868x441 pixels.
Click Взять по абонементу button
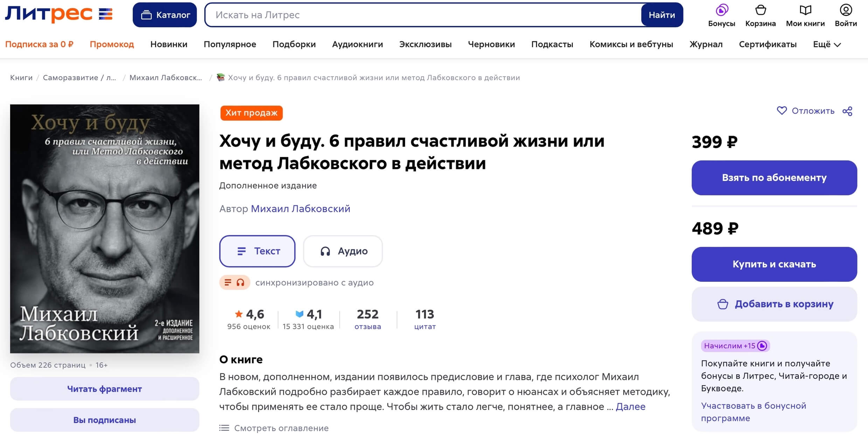point(774,178)
